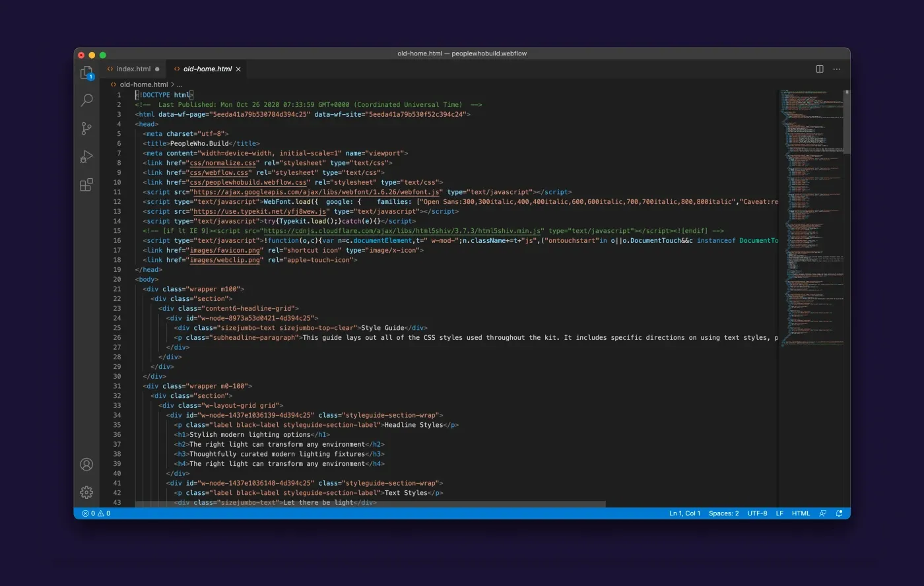Click the HTML file icon in breadcrumb

[114, 84]
